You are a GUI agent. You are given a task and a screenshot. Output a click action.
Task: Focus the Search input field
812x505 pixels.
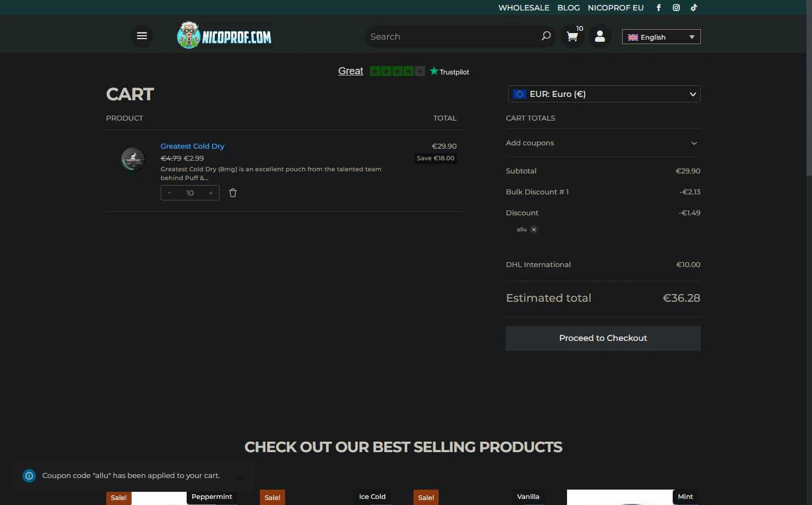(453, 36)
